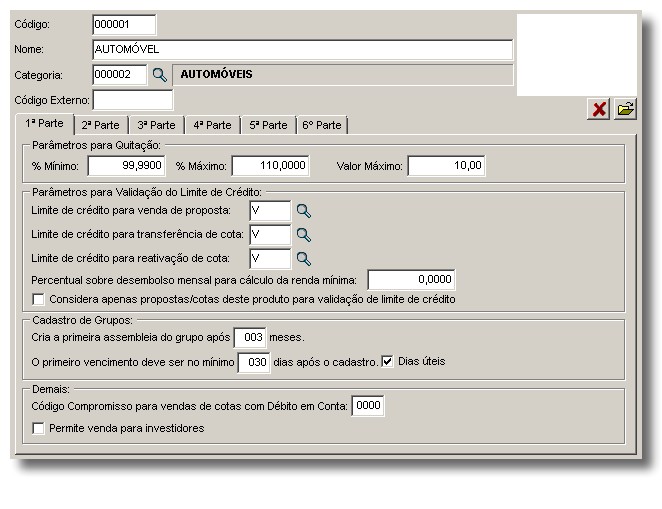The height and width of the screenshot is (509, 662).
Task: Click the empty Código Externo field
Action: (x=133, y=100)
